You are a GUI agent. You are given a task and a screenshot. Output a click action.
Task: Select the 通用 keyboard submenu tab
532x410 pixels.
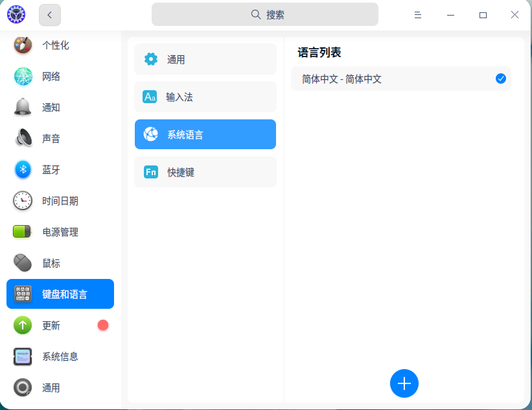tap(205, 59)
